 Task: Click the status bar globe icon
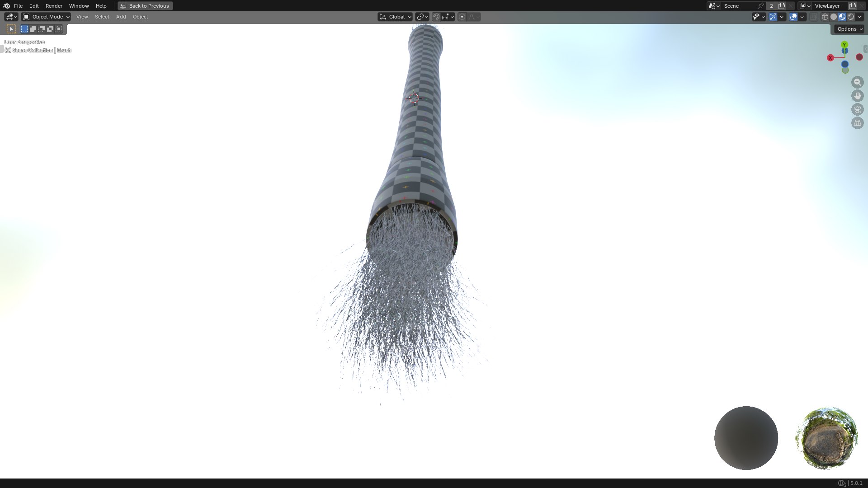[x=841, y=483]
